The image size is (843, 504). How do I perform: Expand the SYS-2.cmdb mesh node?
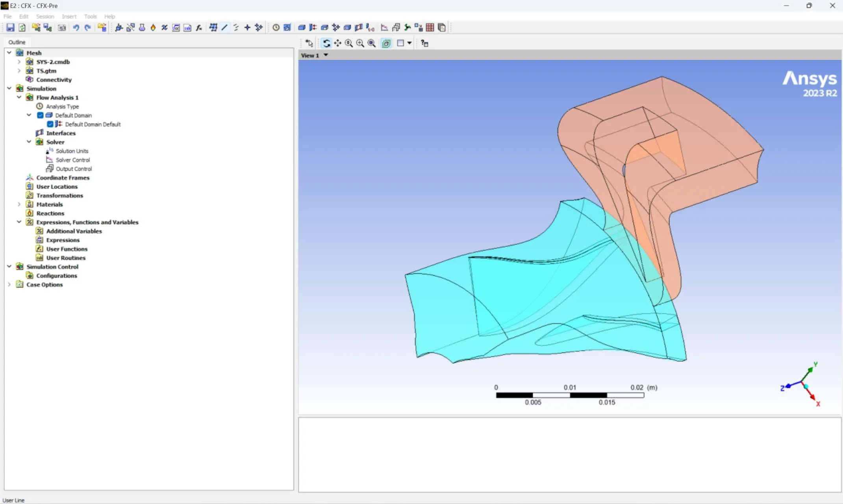click(19, 62)
